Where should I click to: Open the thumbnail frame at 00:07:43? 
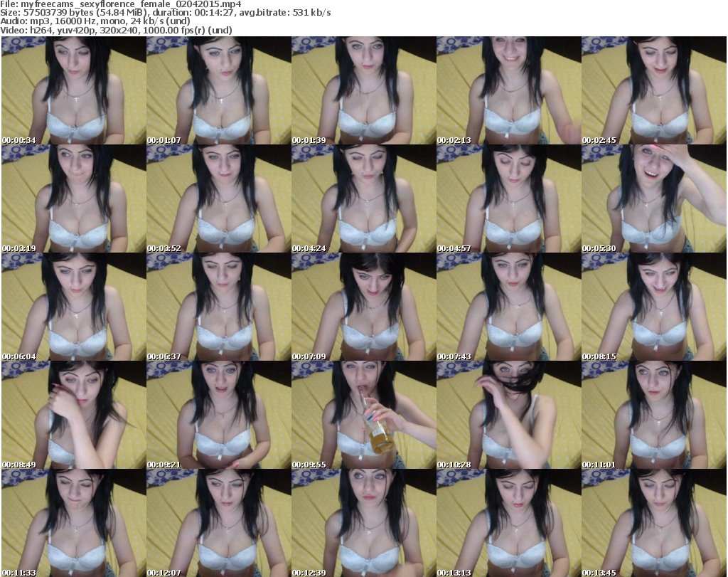509,307
